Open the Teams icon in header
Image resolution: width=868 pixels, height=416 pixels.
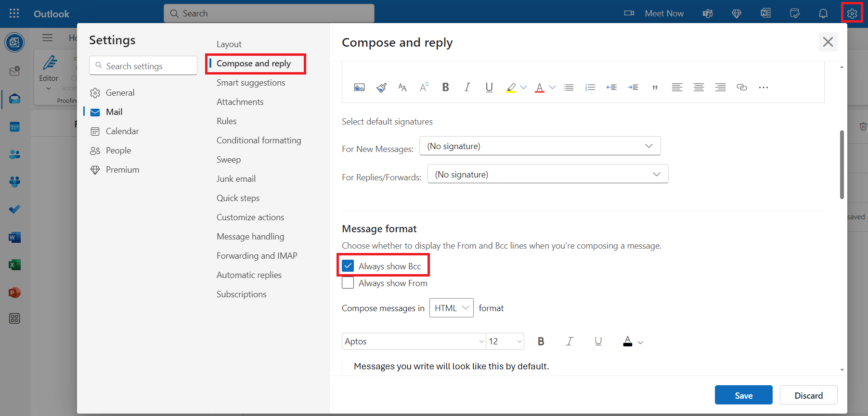click(x=708, y=13)
